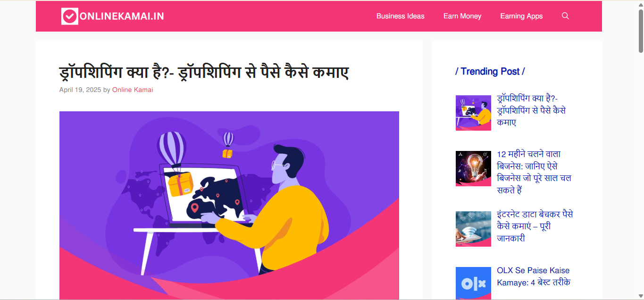
Task: Open the OLX logo post thumbnail
Action: 473,283
